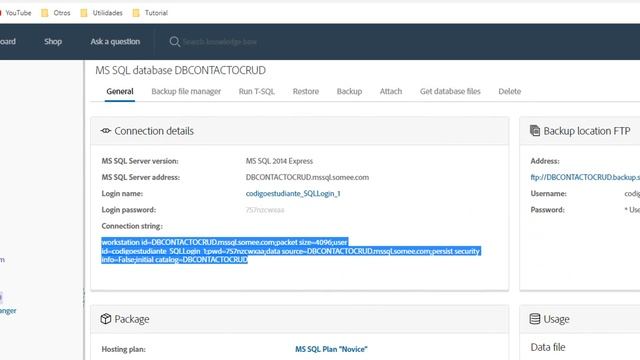Open the Backup file manager tab
Image resolution: width=640 pixels, height=360 pixels.
[x=186, y=91]
